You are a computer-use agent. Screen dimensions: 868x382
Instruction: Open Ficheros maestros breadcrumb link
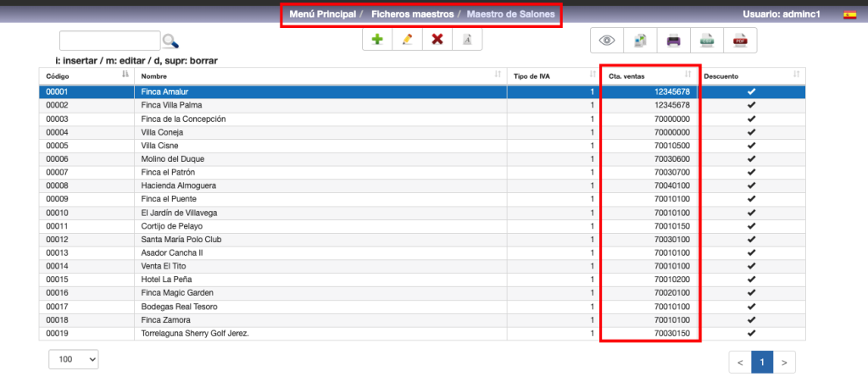(x=412, y=14)
